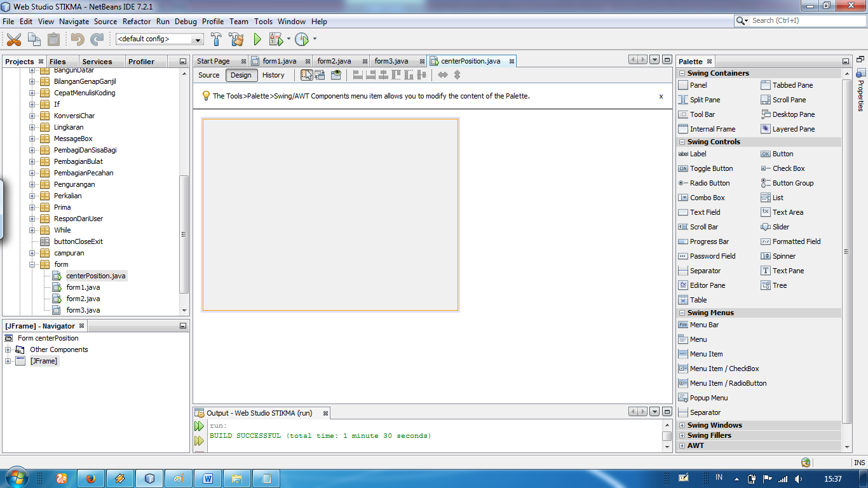View the form's History
868x488 pixels.
click(273, 75)
